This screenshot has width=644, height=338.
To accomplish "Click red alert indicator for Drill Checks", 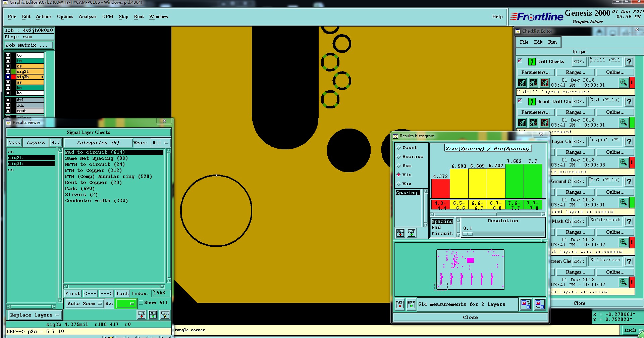I will [x=632, y=83].
